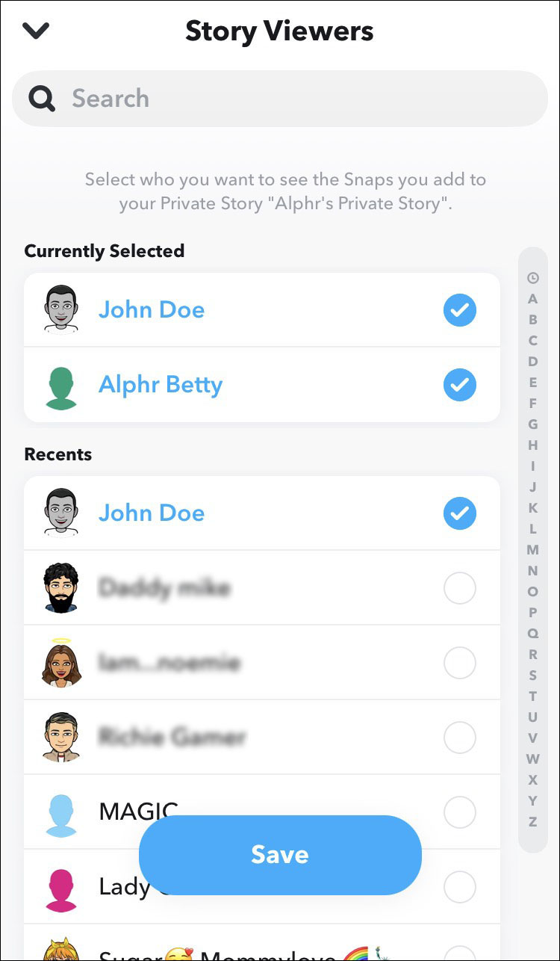Click the magnifying glass search icon
Screen dimensions: 560x961
[42, 98]
